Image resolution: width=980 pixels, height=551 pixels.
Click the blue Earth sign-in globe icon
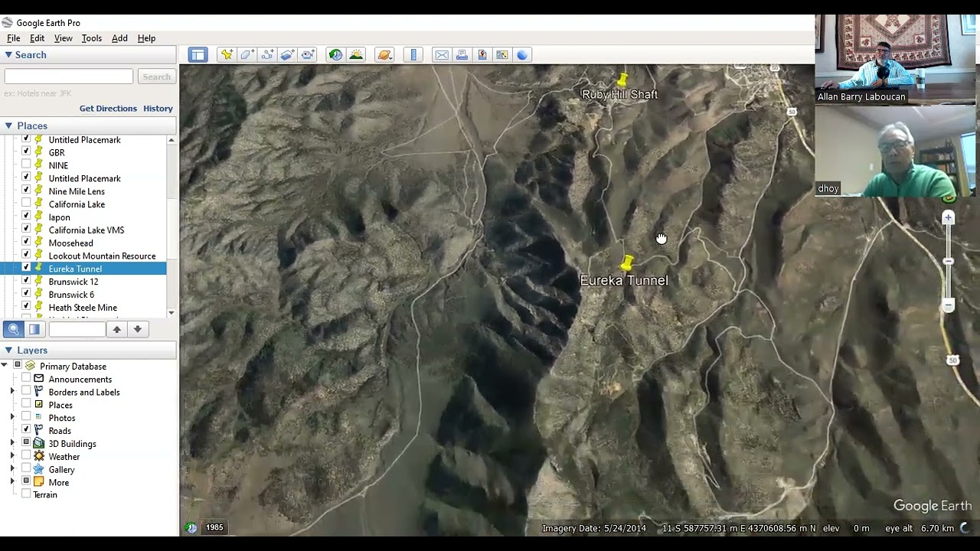[x=522, y=54]
